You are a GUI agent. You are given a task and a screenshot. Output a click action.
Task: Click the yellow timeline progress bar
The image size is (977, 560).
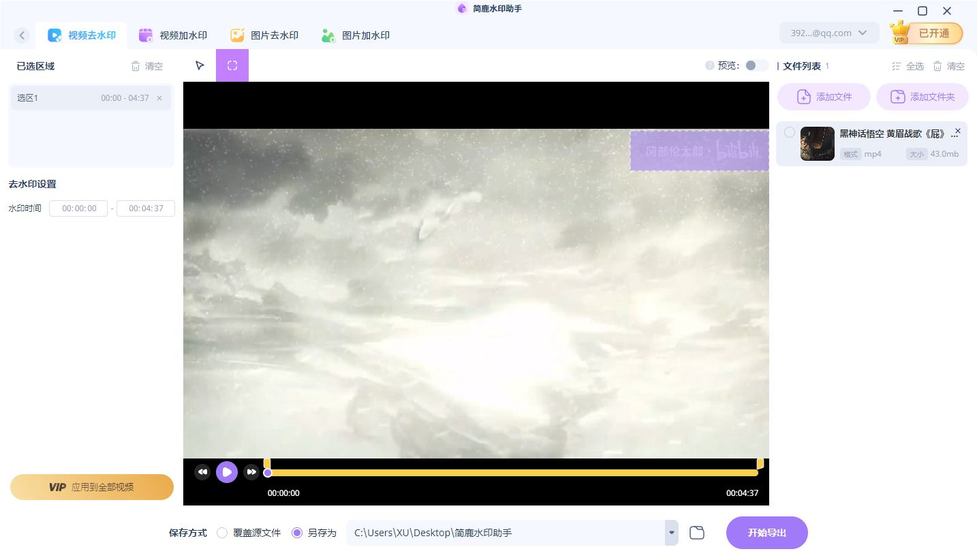(x=512, y=473)
